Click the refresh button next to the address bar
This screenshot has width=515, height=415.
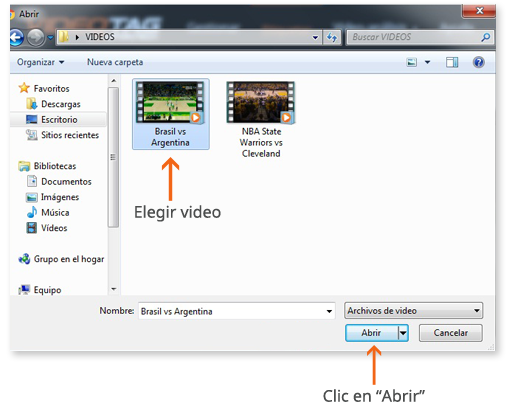click(x=332, y=37)
